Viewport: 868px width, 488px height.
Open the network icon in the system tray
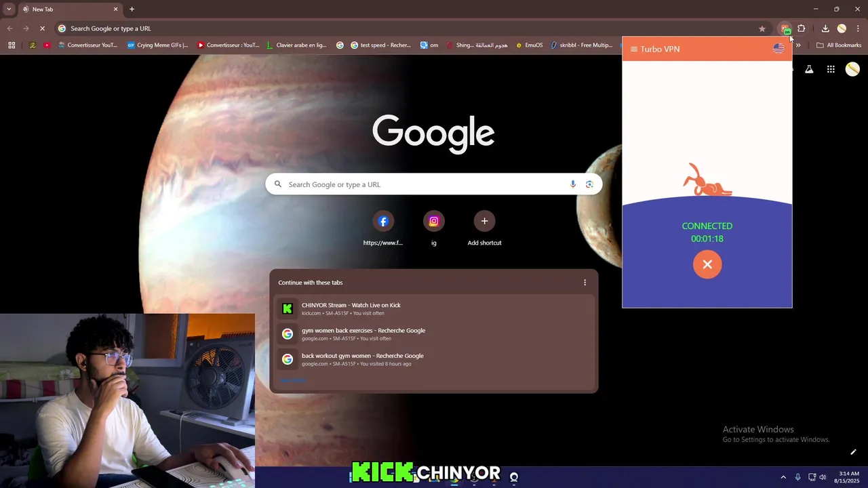812,477
